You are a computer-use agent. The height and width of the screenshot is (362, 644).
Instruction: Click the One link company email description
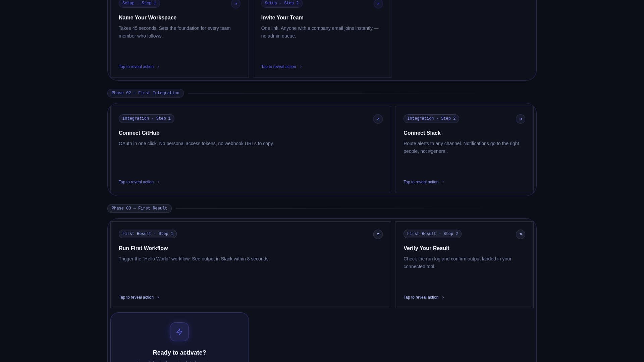(320, 32)
